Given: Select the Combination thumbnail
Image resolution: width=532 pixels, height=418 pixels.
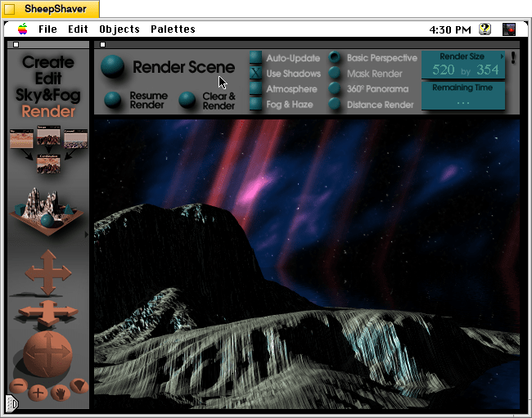Looking at the screenshot, I should (x=48, y=164).
